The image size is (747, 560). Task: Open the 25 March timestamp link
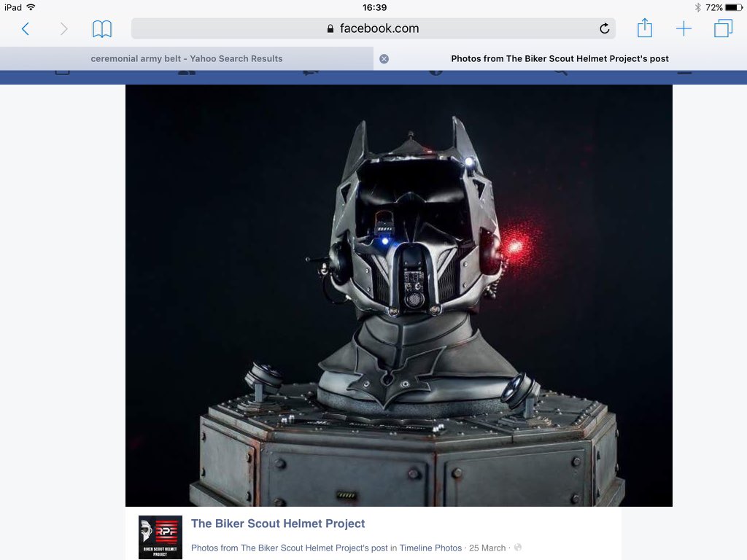click(487, 548)
